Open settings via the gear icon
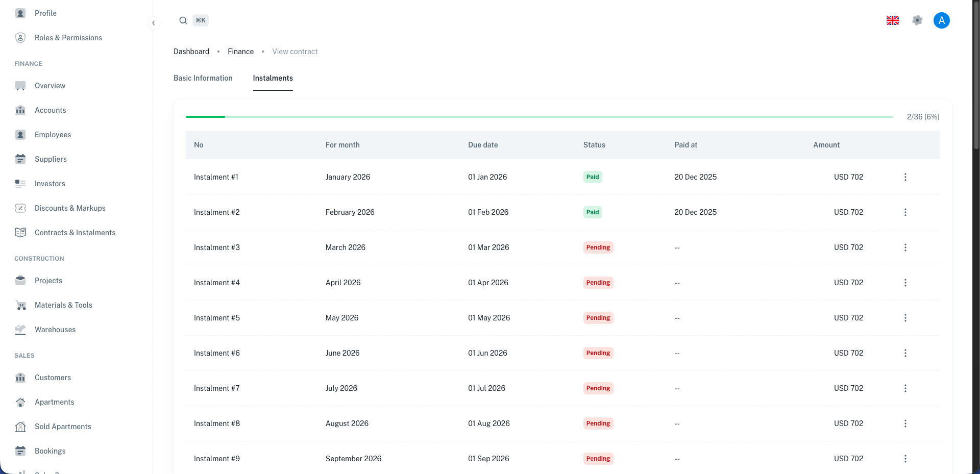The width and height of the screenshot is (980, 474). coord(917,20)
